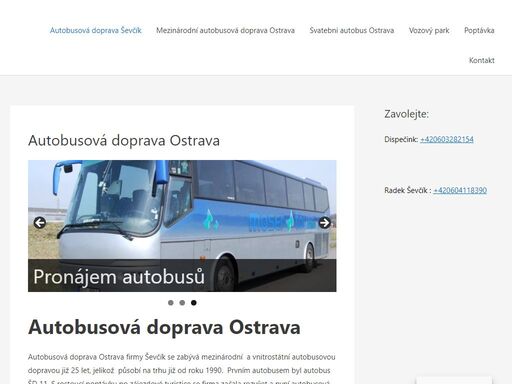Open Autobusová doprava Ševčík menu item

coord(96,30)
